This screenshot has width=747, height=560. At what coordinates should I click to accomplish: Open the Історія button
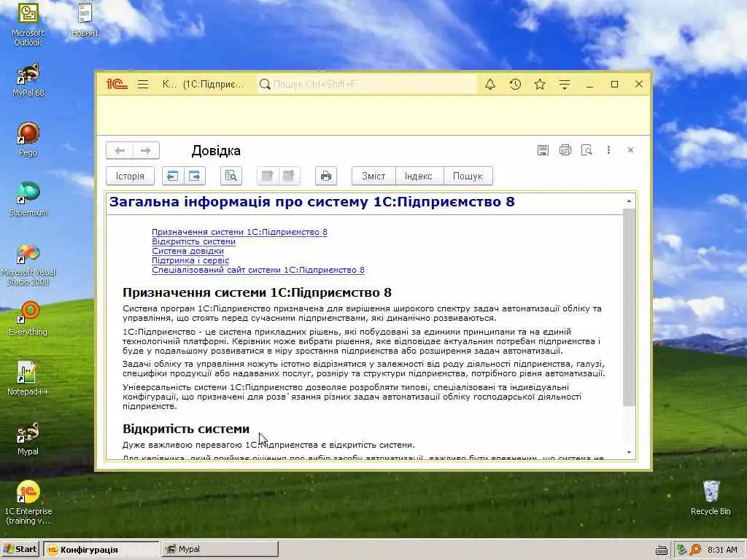[130, 176]
